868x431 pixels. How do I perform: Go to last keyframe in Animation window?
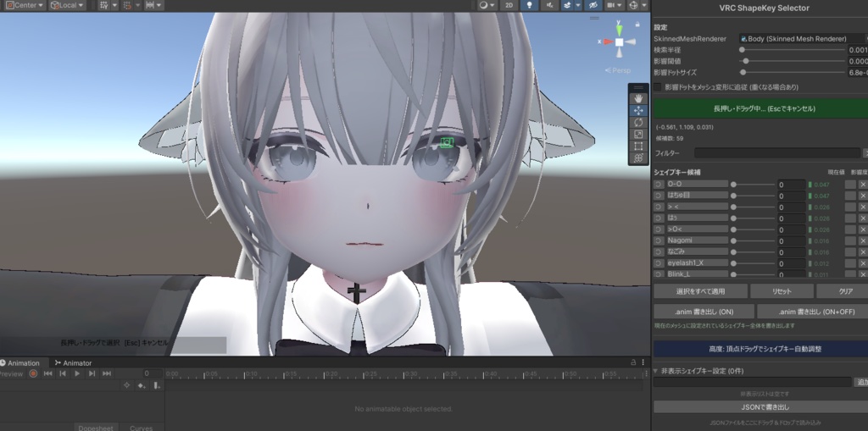pyautogui.click(x=107, y=374)
